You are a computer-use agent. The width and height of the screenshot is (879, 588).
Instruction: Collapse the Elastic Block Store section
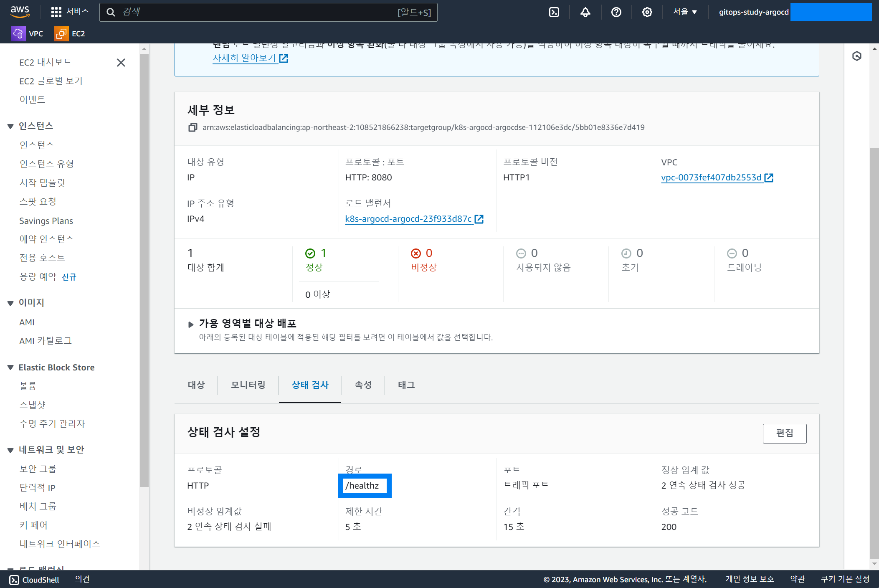pyautogui.click(x=10, y=367)
